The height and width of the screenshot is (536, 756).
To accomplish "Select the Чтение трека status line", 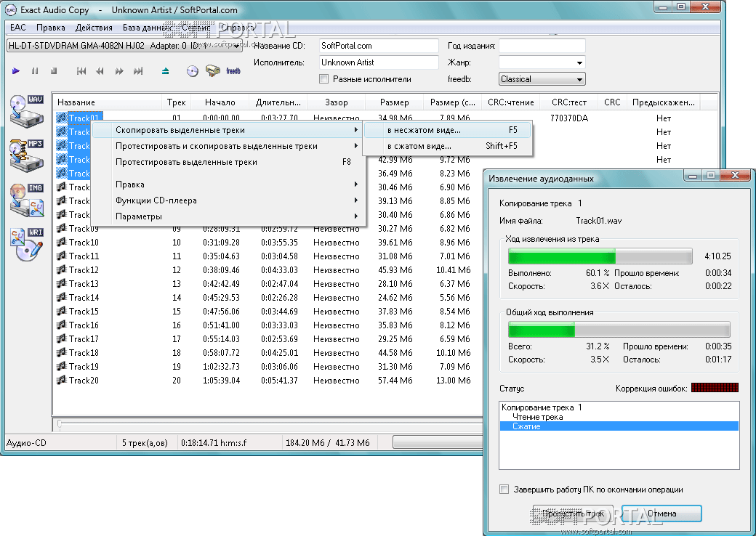I will (619, 417).
